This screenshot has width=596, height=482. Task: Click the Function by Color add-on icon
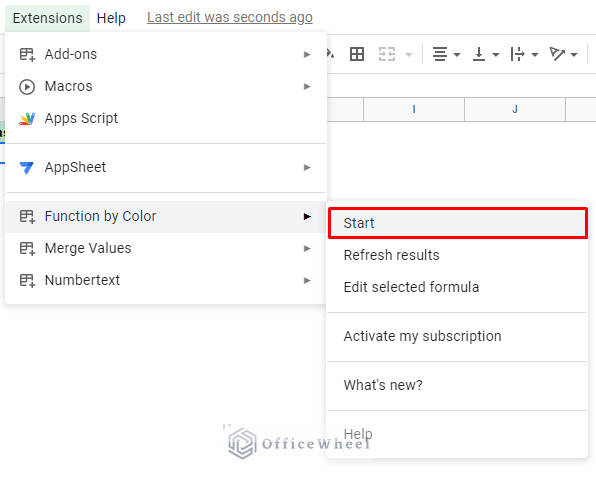coord(27,217)
